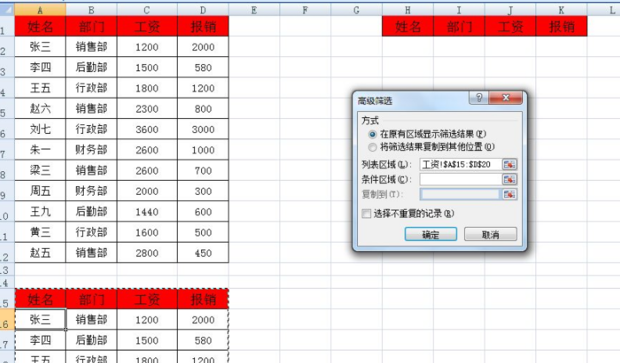Open help in the 高级筛选 dialog

click(479, 98)
